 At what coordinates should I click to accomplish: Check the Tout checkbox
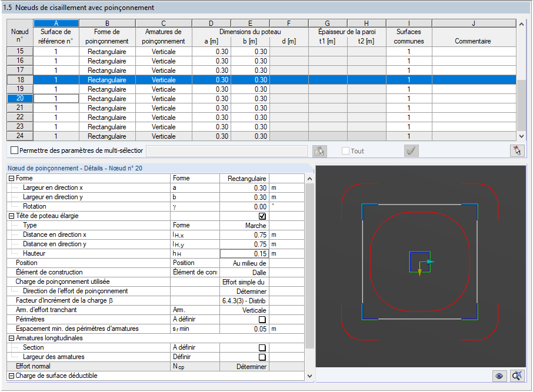point(345,151)
